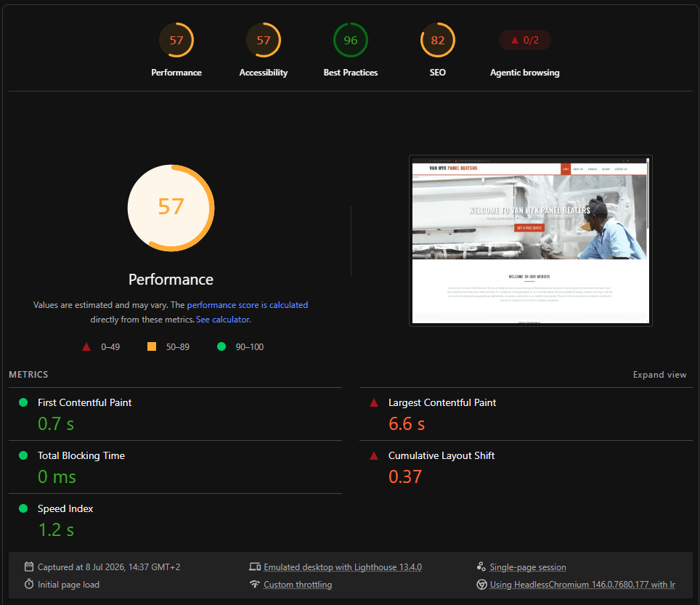Image resolution: width=700 pixels, height=605 pixels.
Task: Click the Largest Contentful Paint metric title
Action: (442, 403)
